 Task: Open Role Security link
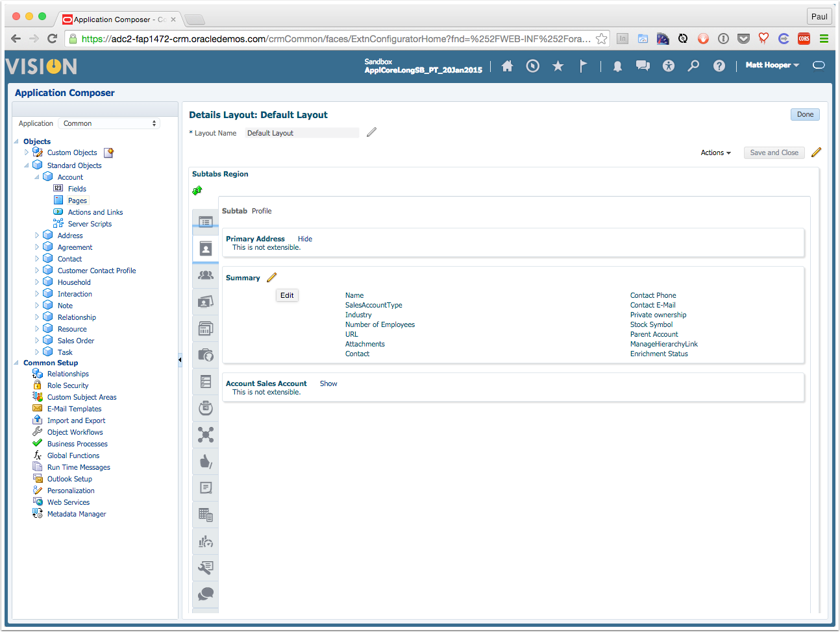point(68,385)
